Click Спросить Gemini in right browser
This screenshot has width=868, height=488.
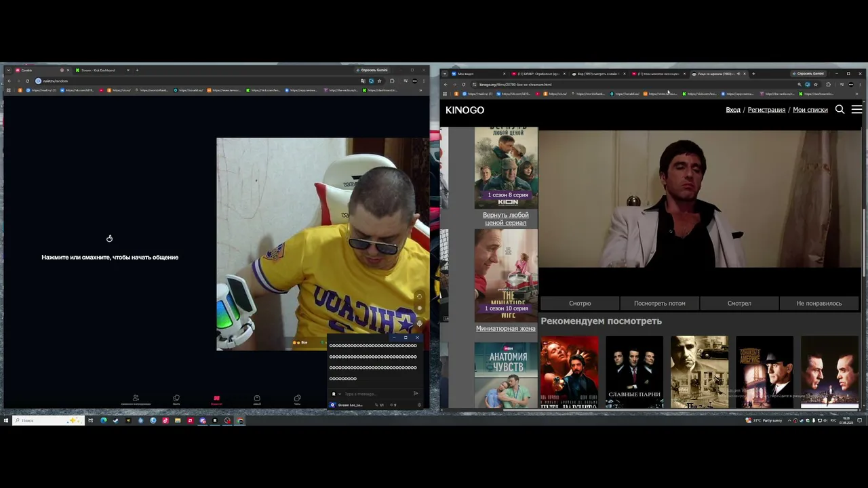pos(808,73)
